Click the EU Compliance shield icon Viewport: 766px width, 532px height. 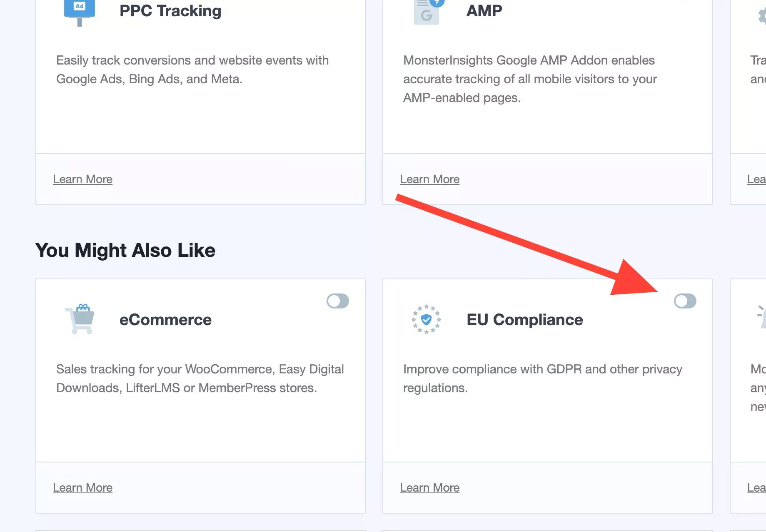[426, 319]
